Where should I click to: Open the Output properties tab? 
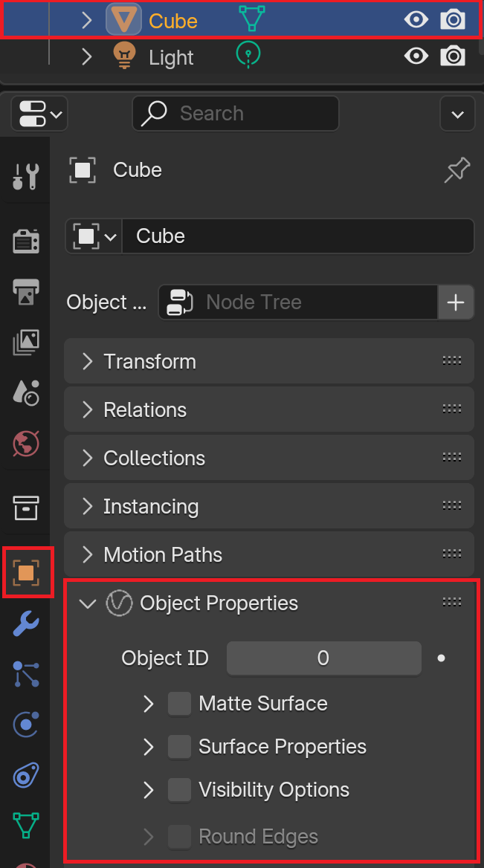[x=25, y=292]
